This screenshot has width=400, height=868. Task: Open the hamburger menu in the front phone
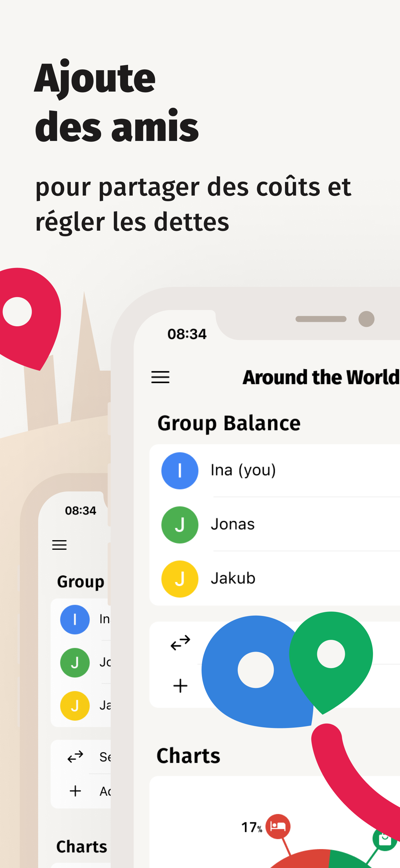click(160, 377)
